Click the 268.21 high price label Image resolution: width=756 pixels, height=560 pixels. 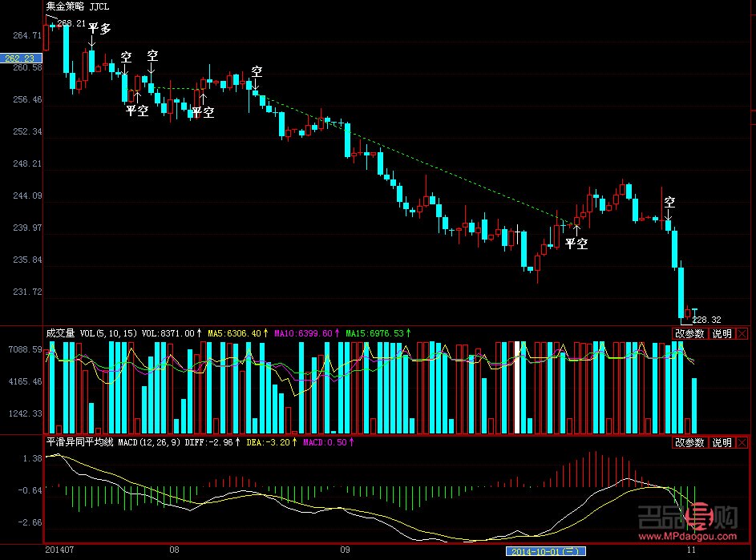(x=71, y=23)
